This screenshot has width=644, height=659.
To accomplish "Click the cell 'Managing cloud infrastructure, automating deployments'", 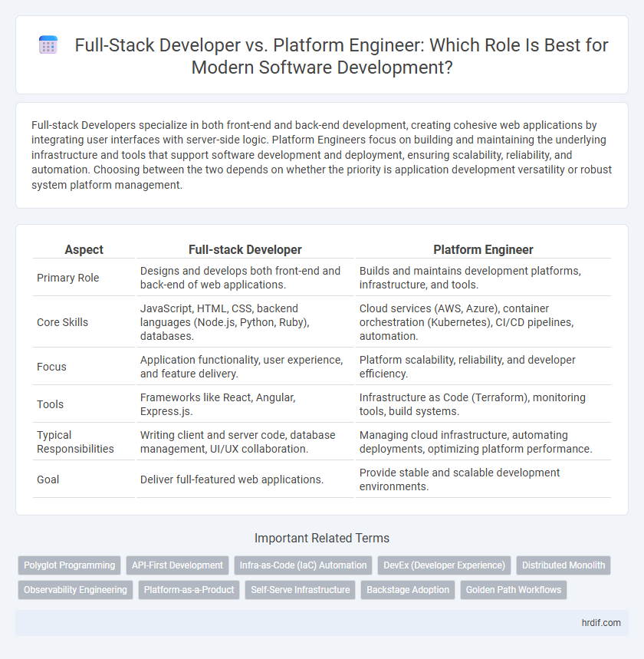I will pyautogui.click(x=483, y=442).
